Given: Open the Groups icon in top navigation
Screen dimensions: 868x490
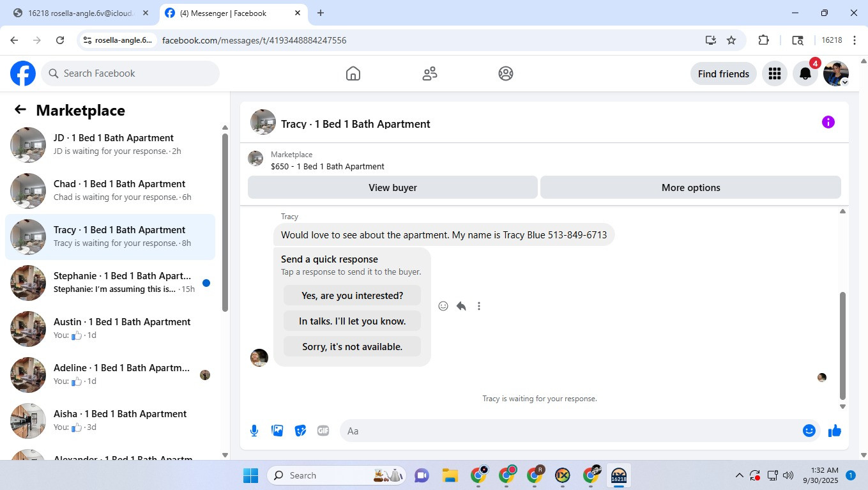Looking at the screenshot, I should tap(506, 73).
